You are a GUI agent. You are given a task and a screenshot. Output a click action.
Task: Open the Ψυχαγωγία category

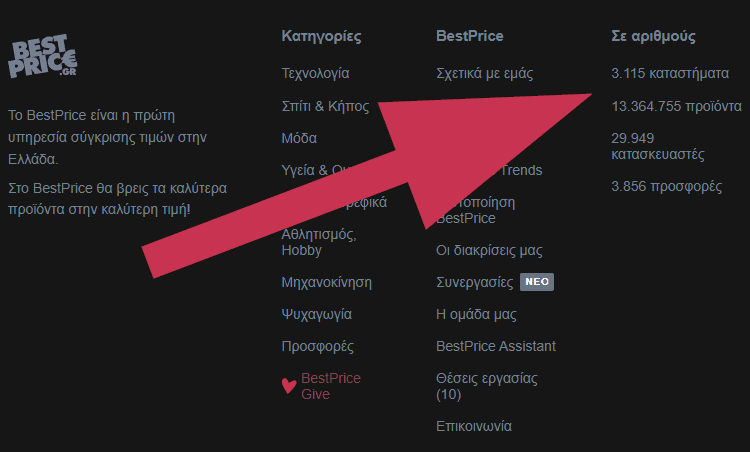[x=317, y=314]
